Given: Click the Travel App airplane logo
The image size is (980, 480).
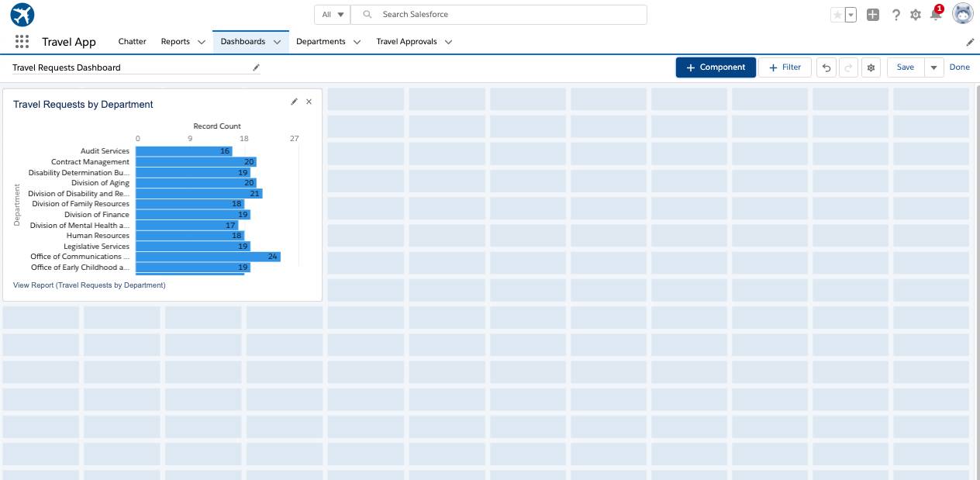Looking at the screenshot, I should 22,14.
